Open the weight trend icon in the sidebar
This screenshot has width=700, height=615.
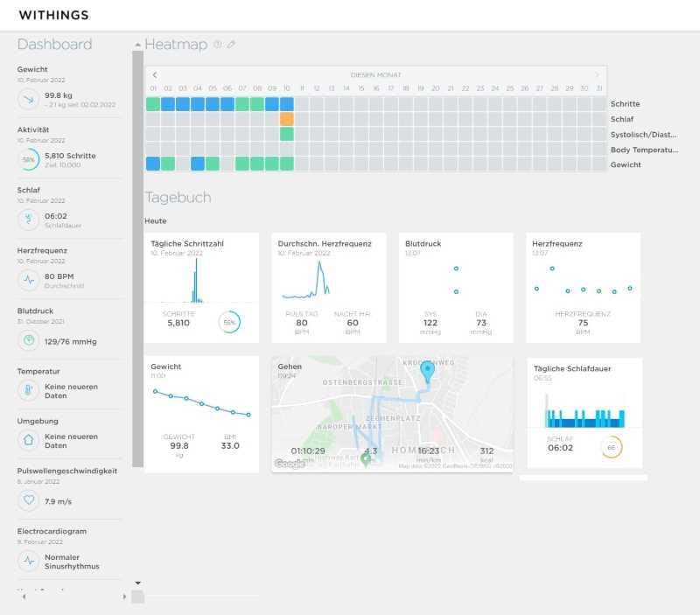pos(29,99)
